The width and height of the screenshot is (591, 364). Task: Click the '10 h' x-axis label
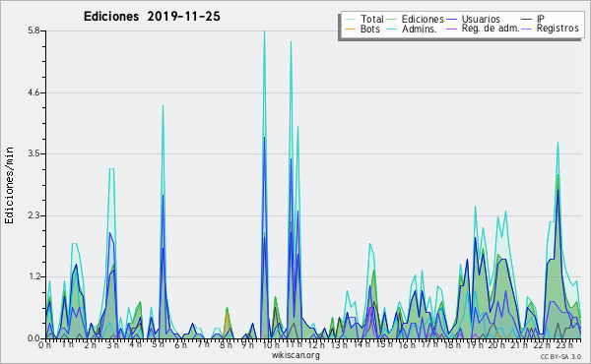coord(271,345)
